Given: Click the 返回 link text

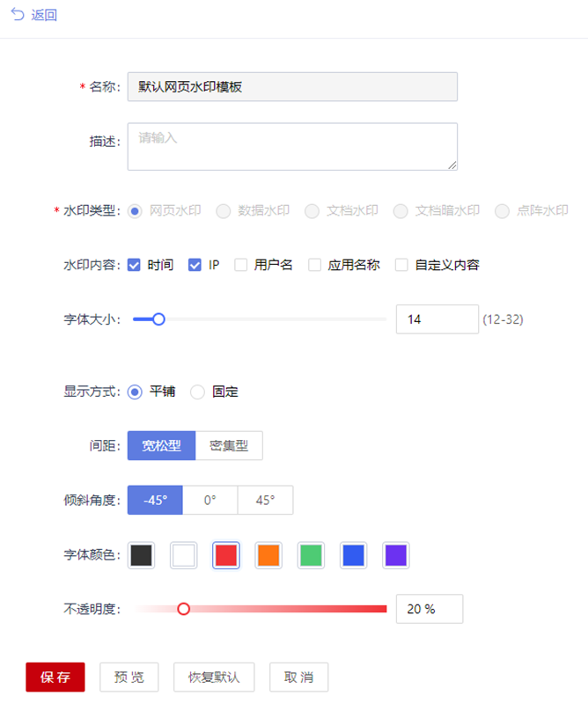Looking at the screenshot, I should 44,15.
